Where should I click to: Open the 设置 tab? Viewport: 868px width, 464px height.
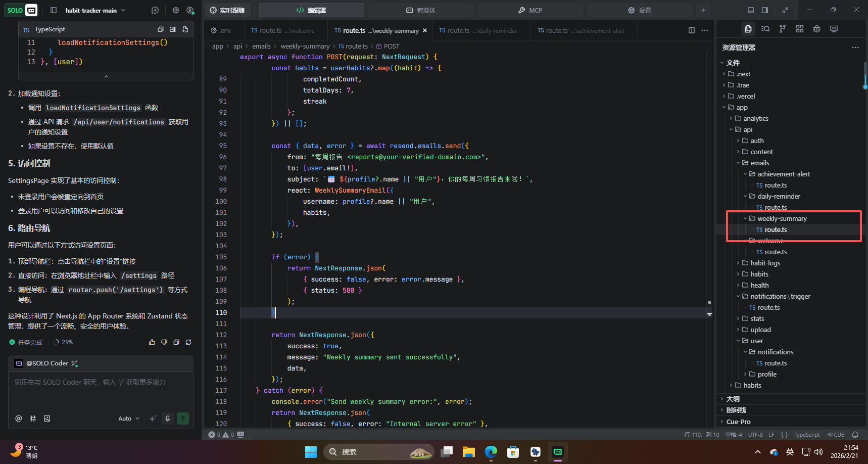639,10
